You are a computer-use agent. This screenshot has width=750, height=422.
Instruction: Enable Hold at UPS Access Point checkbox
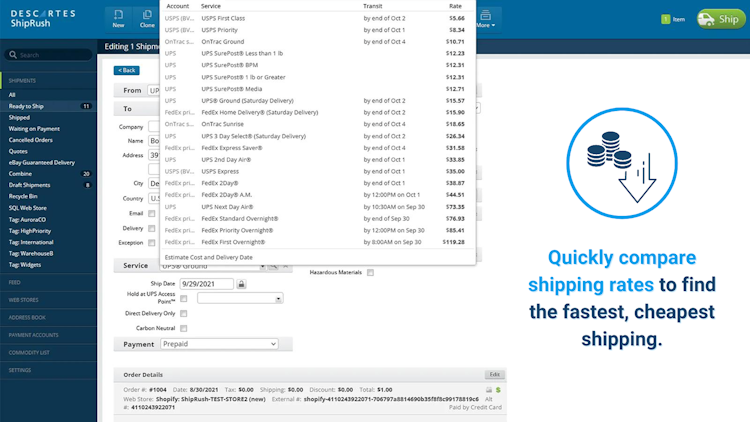click(184, 299)
